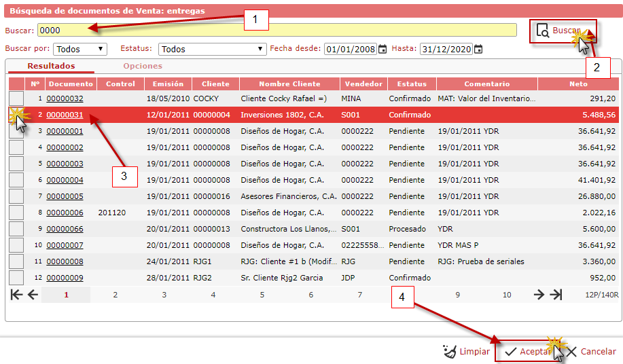This screenshot has width=623, height=364.
Task: Switch to the Opciones tab
Action: 143,66
